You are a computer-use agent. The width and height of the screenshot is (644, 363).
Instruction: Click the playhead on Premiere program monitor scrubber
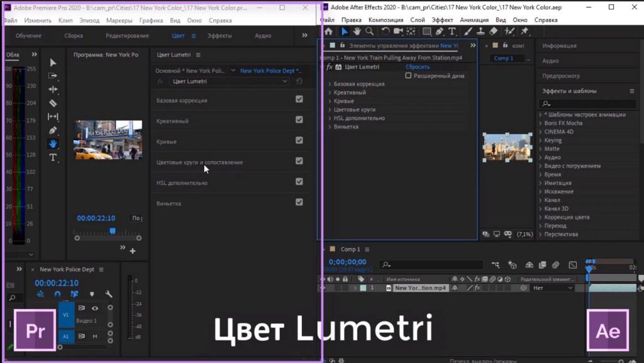(113, 231)
